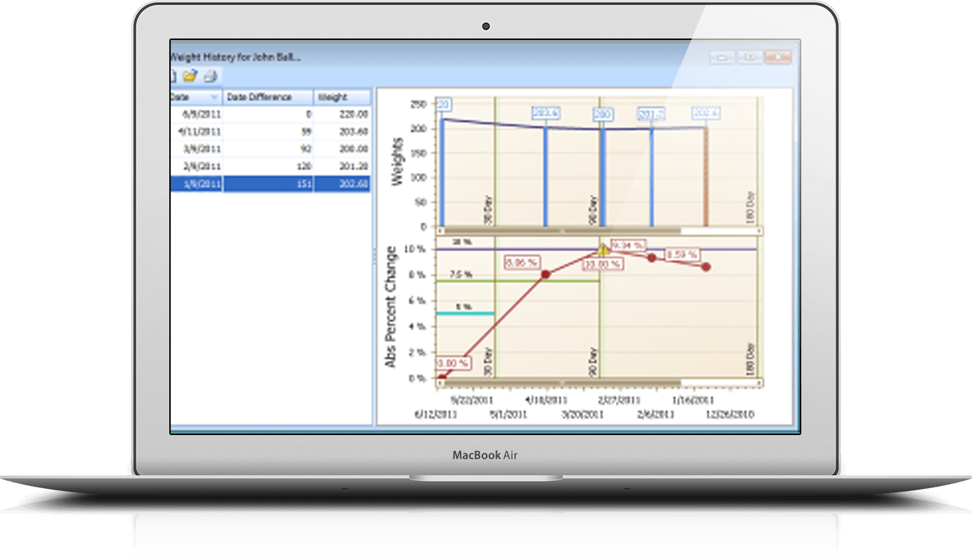This screenshot has width=972, height=560.
Task: Click the 10.00 % data label
Action: (602, 264)
